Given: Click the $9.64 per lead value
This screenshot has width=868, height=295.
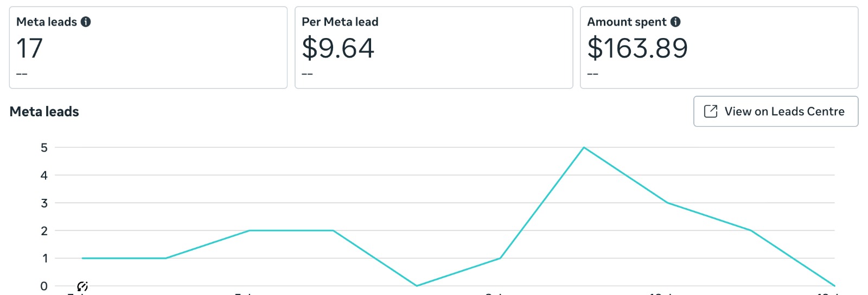Looking at the screenshot, I should coord(338,48).
